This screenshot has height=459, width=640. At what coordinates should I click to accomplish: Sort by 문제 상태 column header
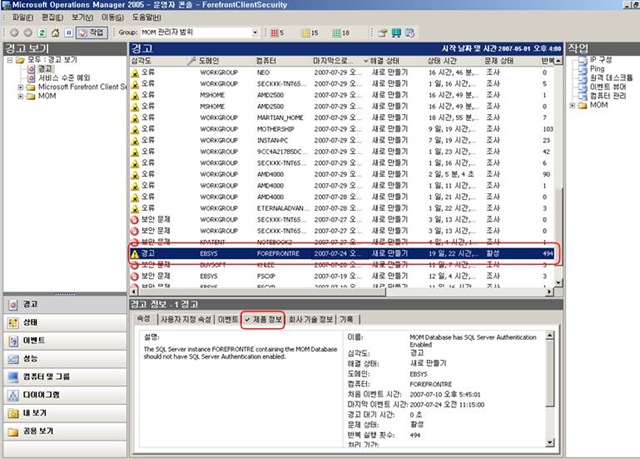[x=511, y=61]
